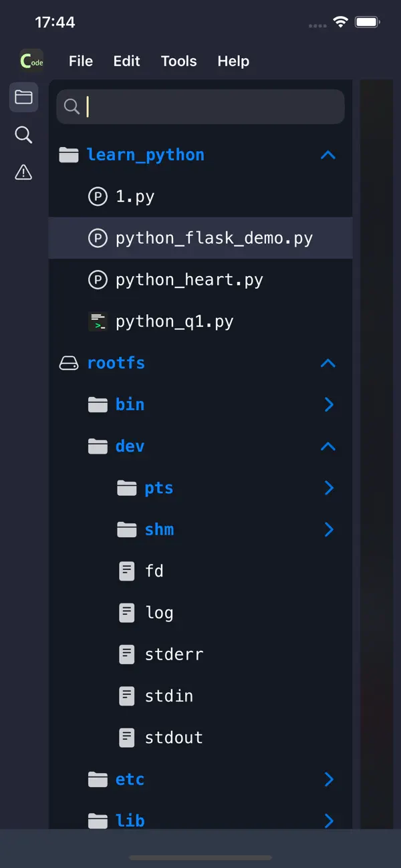Expand the bin directory
Viewport: 401px width, 868px height.
327,404
